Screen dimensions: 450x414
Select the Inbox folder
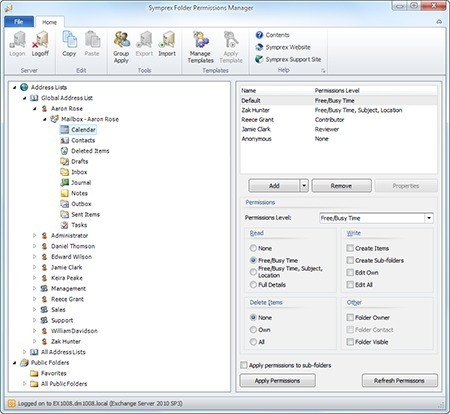pyautogui.click(x=74, y=172)
